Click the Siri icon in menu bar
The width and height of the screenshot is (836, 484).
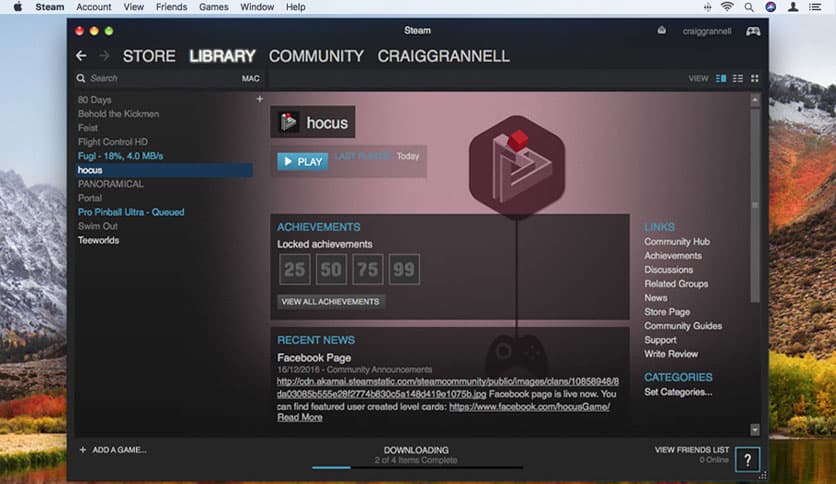tap(770, 7)
